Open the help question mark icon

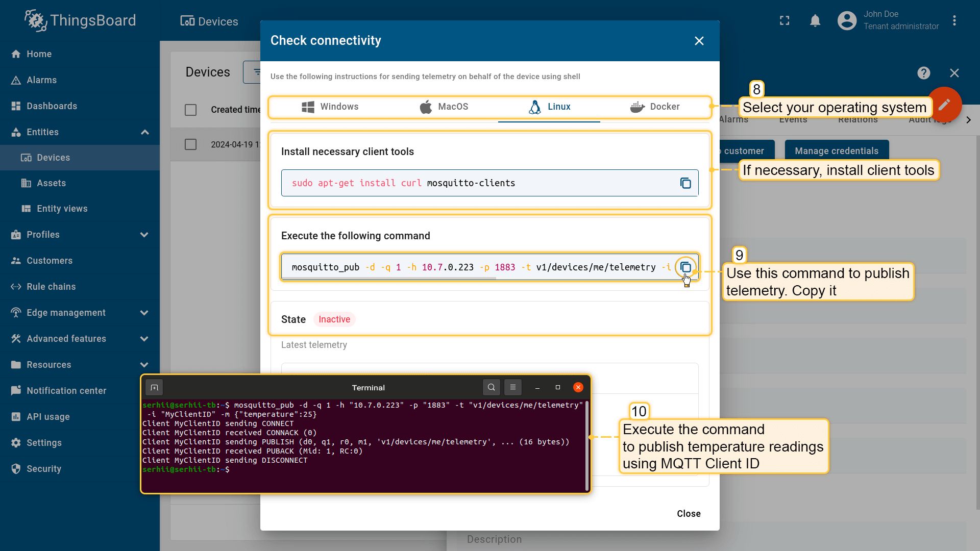pyautogui.click(x=923, y=73)
